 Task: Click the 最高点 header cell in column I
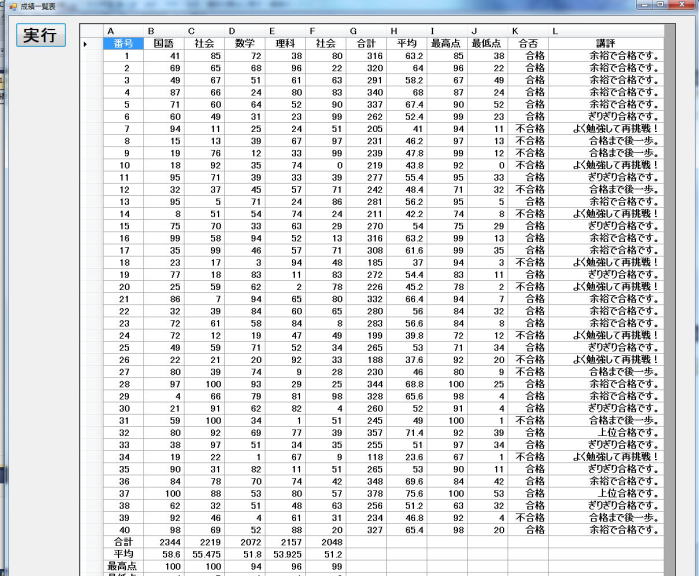[447, 43]
